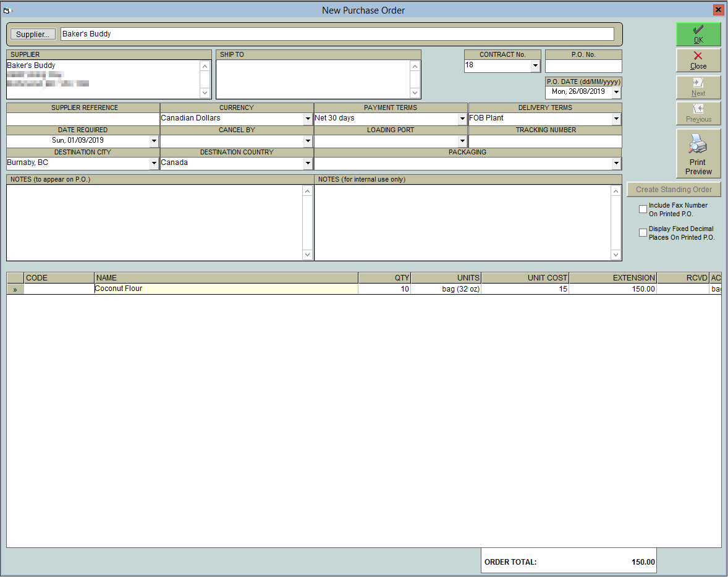This screenshot has height=577, width=728.
Task: Click the QTY column header
Action: [x=384, y=277]
